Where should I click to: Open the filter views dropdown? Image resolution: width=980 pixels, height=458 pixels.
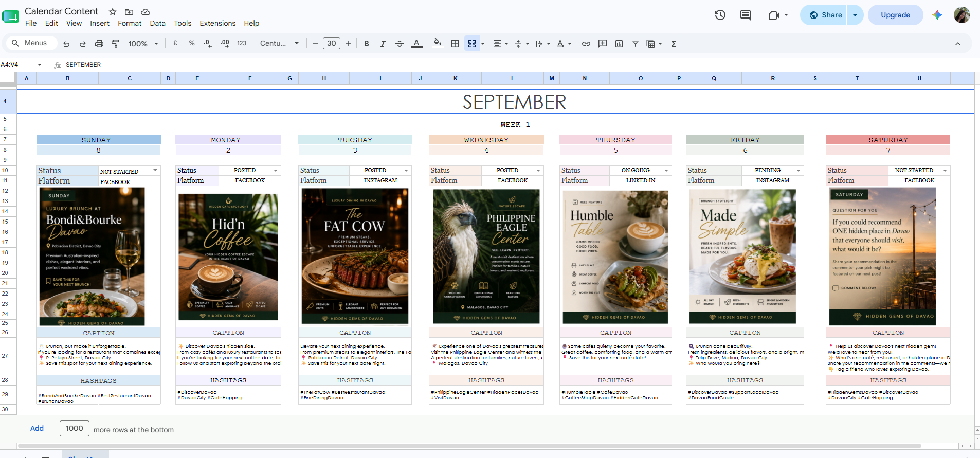tap(654, 44)
